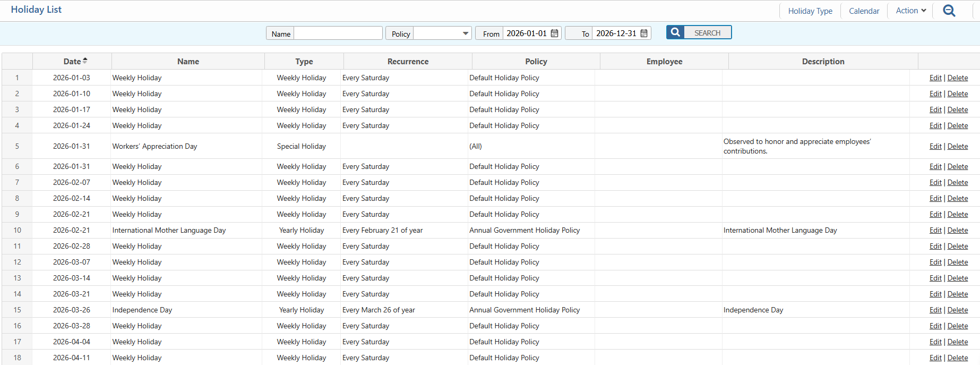The image size is (980, 365).
Task: Open the Holiday Type page
Action: coord(810,11)
